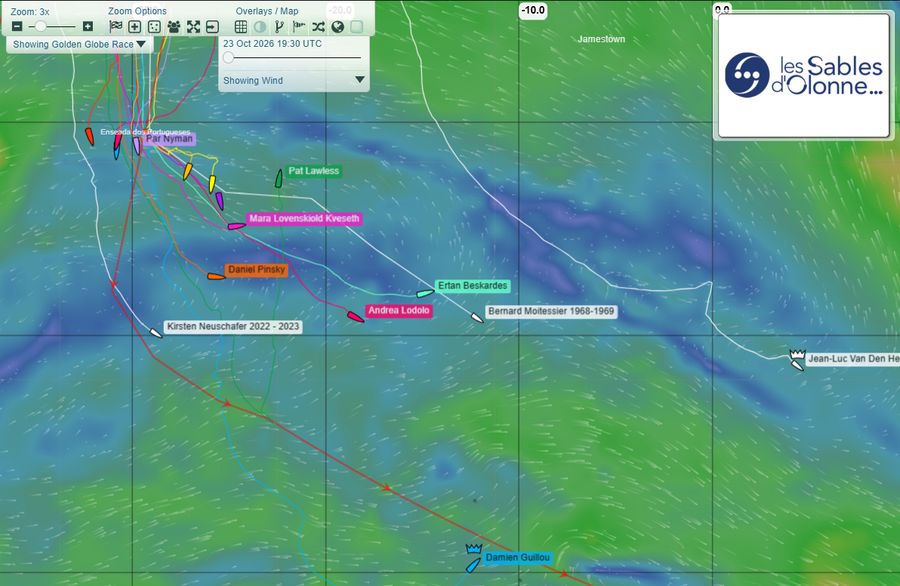900x586 pixels.
Task: Click the crown above Jean-Luc's boat
Action: coord(797,354)
